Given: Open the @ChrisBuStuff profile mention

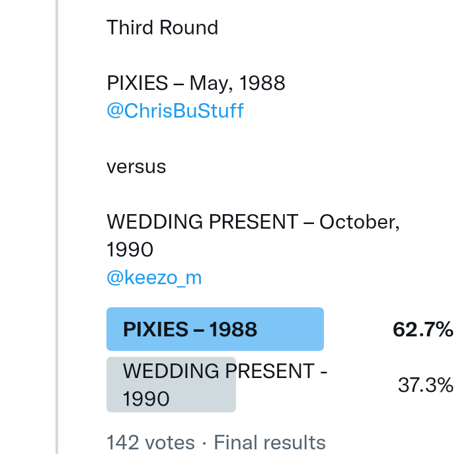Looking at the screenshot, I should click(x=175, y=111).
